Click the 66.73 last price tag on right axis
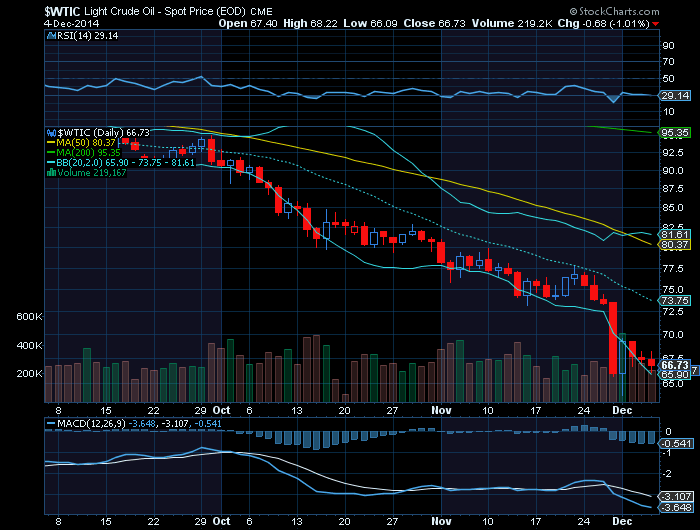The width and height of the screenshot is (700, 530). pos(675,365)
